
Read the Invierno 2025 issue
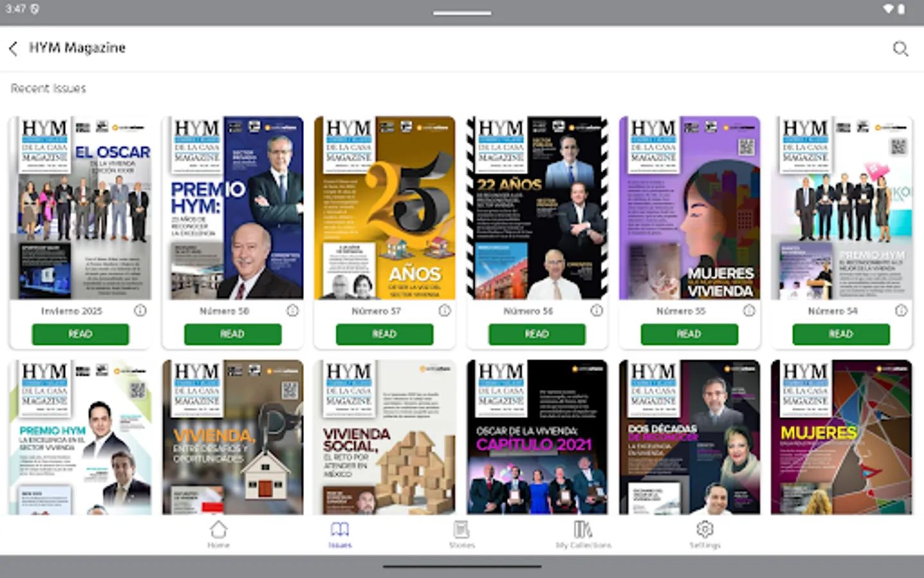(x=80, y=334)
